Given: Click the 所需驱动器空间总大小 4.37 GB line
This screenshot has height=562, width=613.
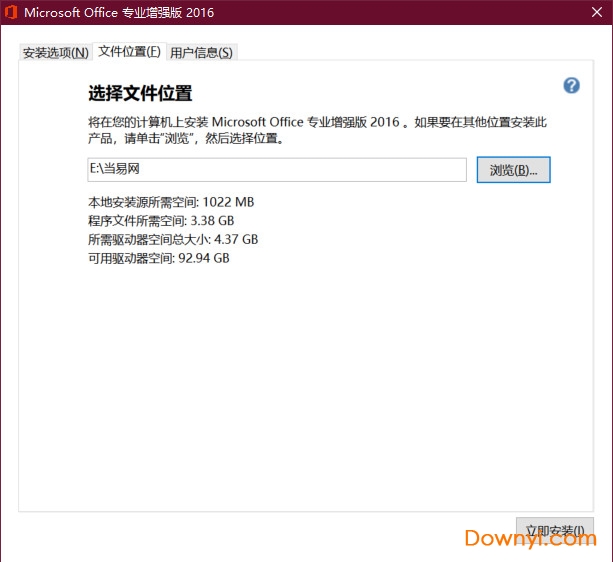Looking at the screenshot, I should (173, 240).
